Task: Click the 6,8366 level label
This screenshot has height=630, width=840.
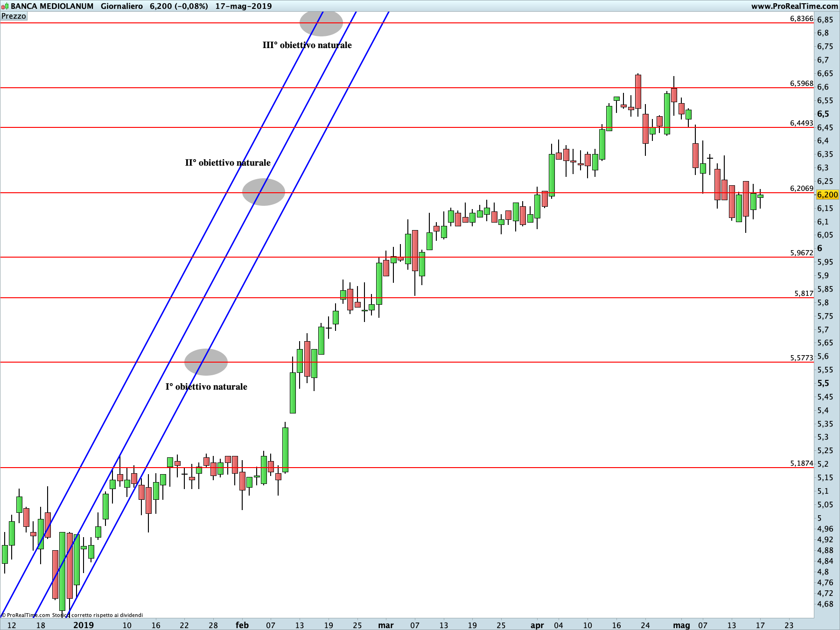Action: [801, 19]
